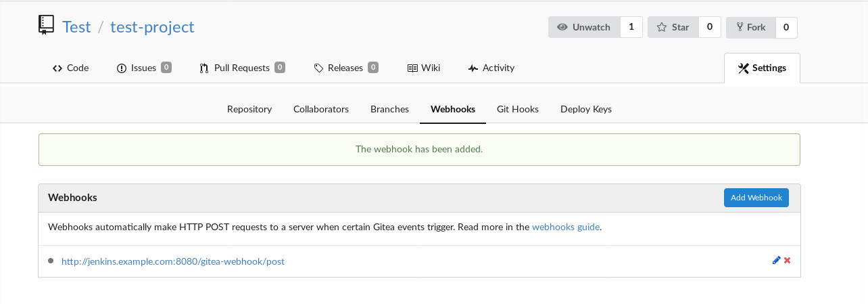
Task: View the Wiki tab
Action: [424, 68]
